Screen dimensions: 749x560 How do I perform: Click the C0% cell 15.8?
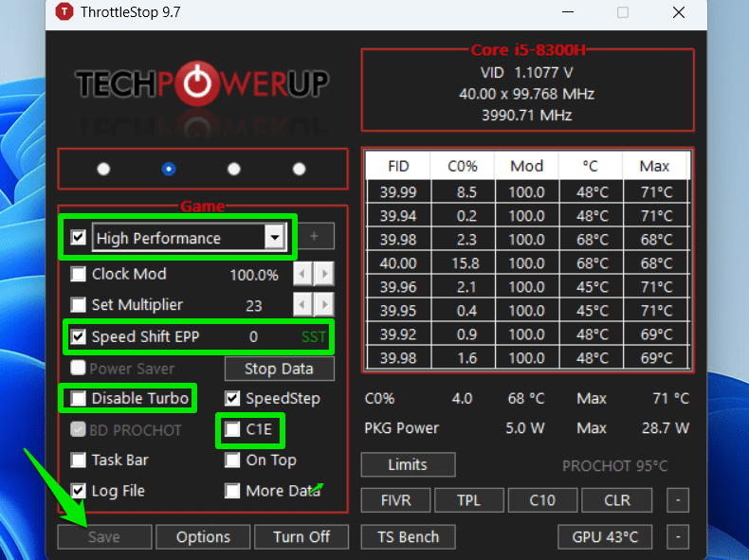pos(464,263)
